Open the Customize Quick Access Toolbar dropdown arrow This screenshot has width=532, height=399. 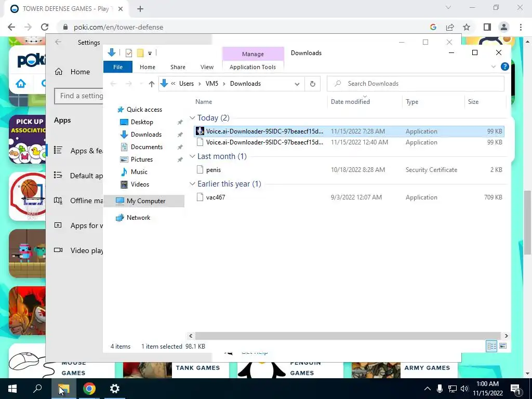click(x=150, y=54)
